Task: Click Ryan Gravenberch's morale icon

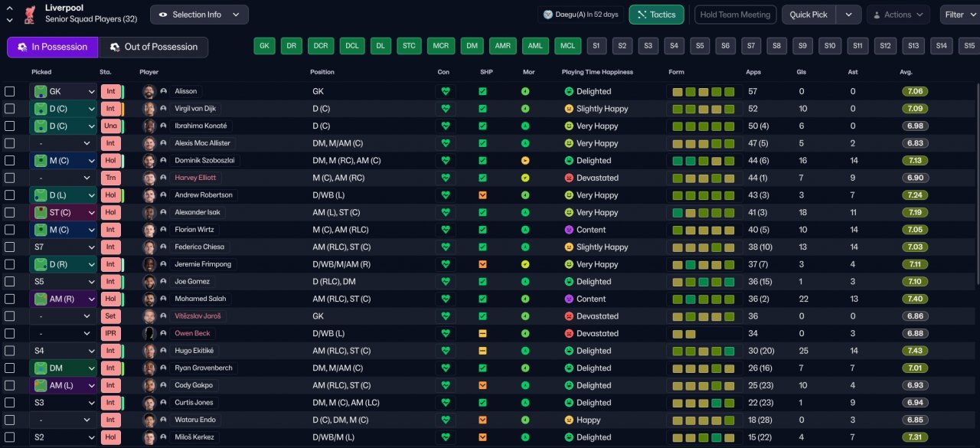Action: click(x=525, y=368)
